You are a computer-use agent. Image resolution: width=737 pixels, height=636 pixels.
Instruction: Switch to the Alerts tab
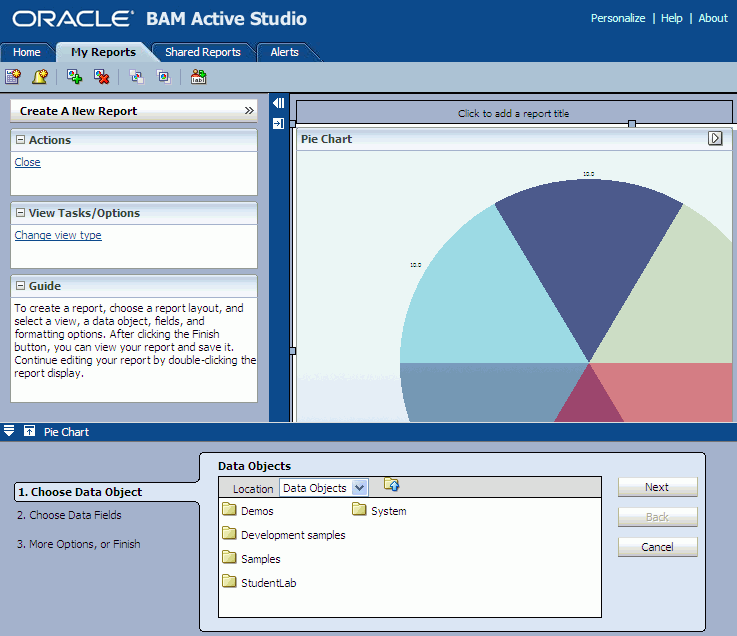pos(284,52)
